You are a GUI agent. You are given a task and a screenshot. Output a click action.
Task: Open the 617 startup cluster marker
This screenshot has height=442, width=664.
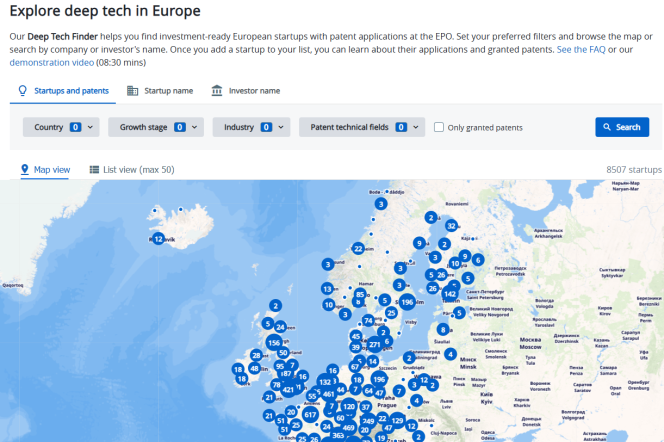310,414
